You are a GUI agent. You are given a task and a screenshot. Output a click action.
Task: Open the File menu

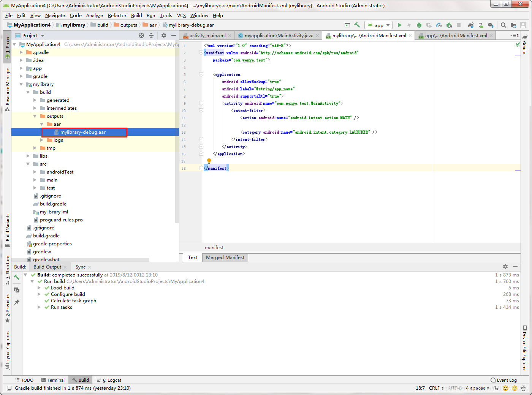coord(9,16)
